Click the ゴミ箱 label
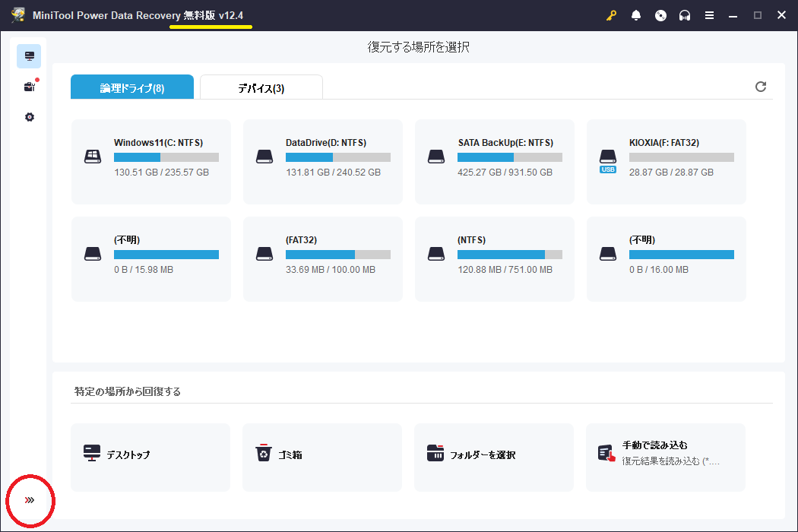Viewport: 798px width, 532px height. (x=290, y=454)
